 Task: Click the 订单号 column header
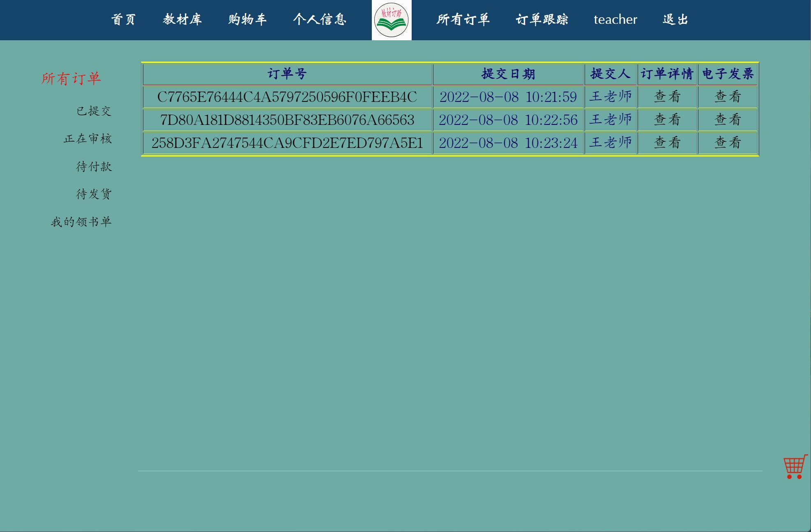[x=287, y=74]
